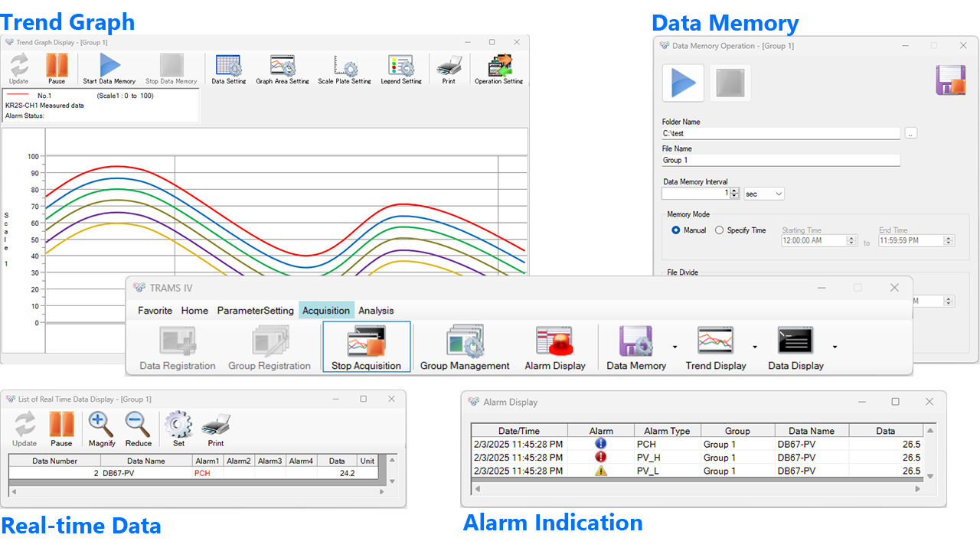
Task: Click the End Time spinner
Action: click(949, 240)
